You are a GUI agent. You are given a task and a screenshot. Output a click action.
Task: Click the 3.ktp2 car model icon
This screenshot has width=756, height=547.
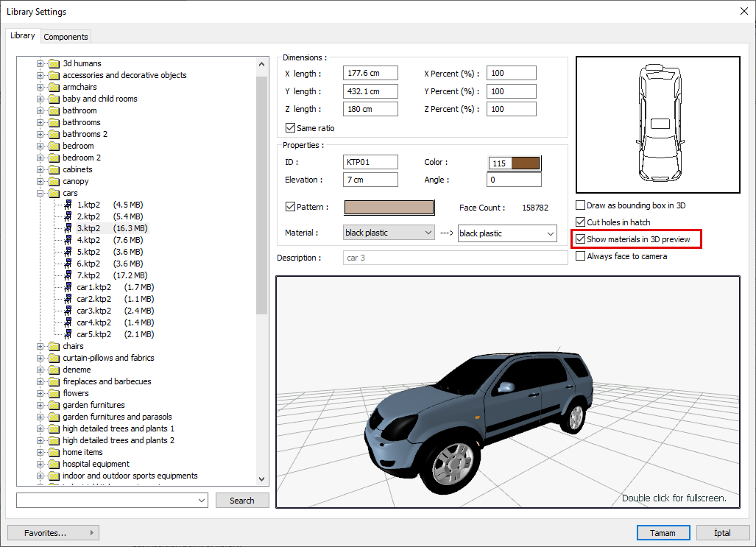coord(68,228)
